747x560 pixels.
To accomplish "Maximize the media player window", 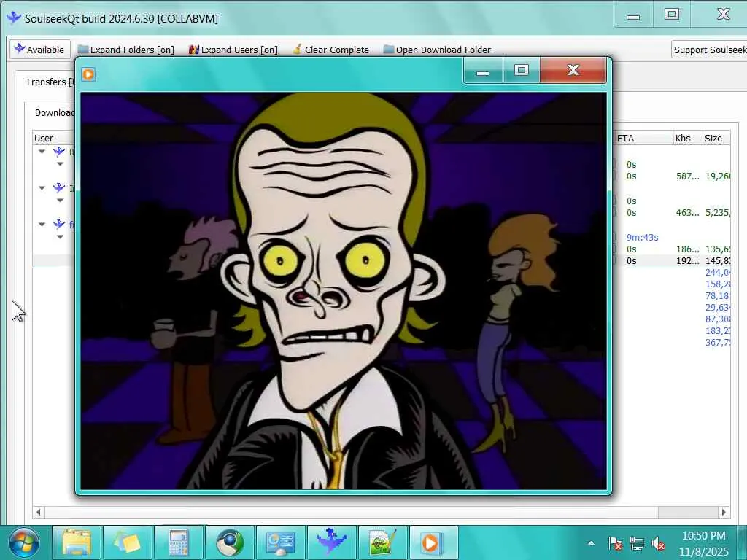I will coord(521,71).
